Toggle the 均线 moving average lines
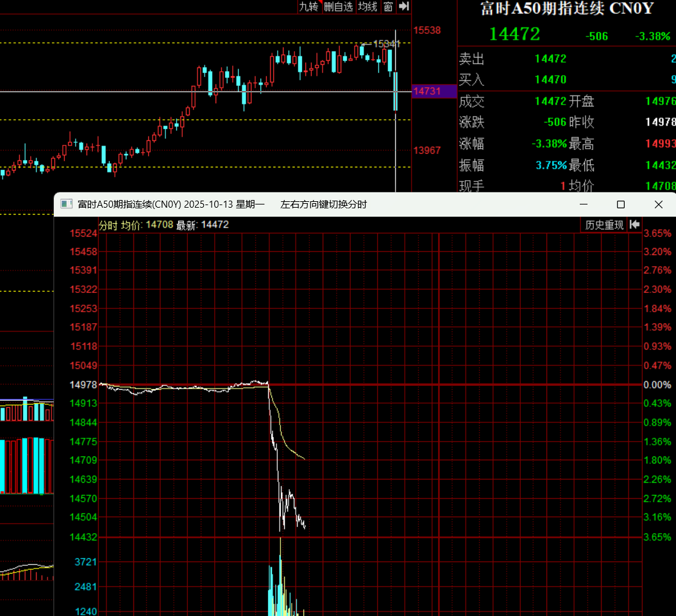 click(x=368, y=6)
